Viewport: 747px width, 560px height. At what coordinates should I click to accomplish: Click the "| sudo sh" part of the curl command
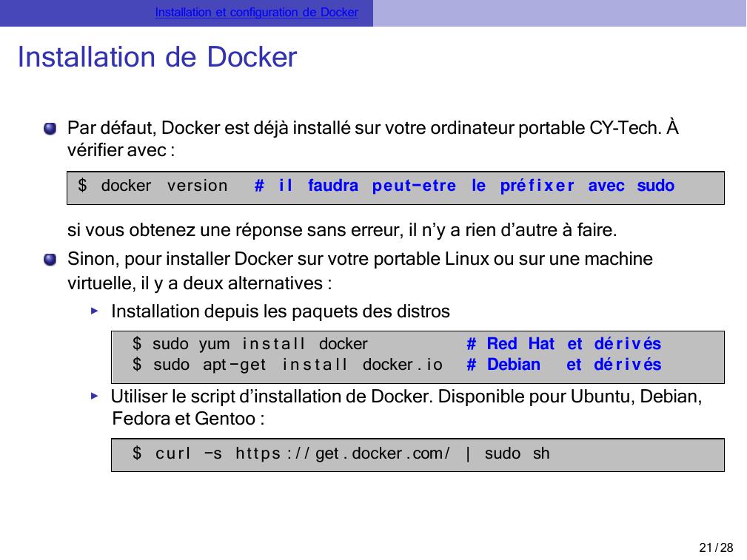tap(507, 453)
